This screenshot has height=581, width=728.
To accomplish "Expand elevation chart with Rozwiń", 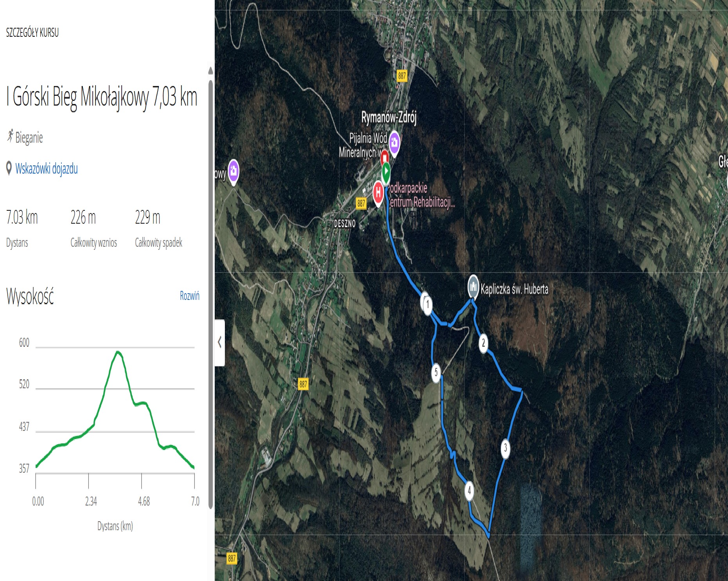I will (189, 296).
